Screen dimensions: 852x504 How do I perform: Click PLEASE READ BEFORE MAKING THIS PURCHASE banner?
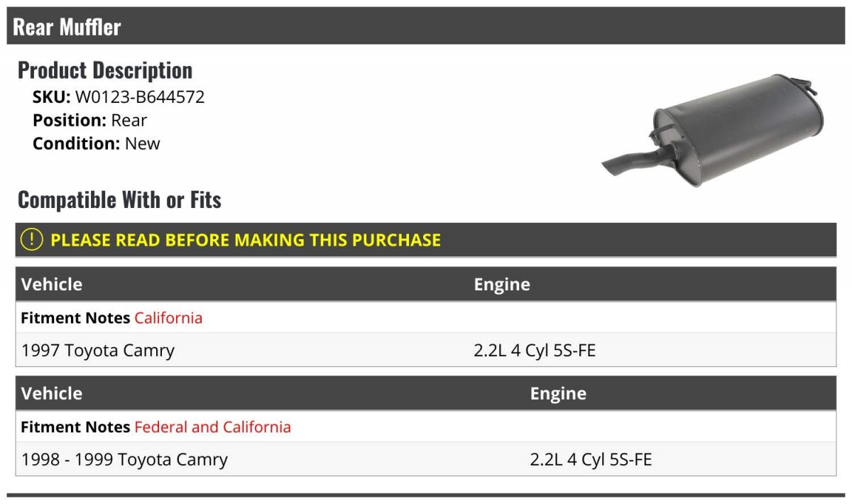click(x=426, y=240)
